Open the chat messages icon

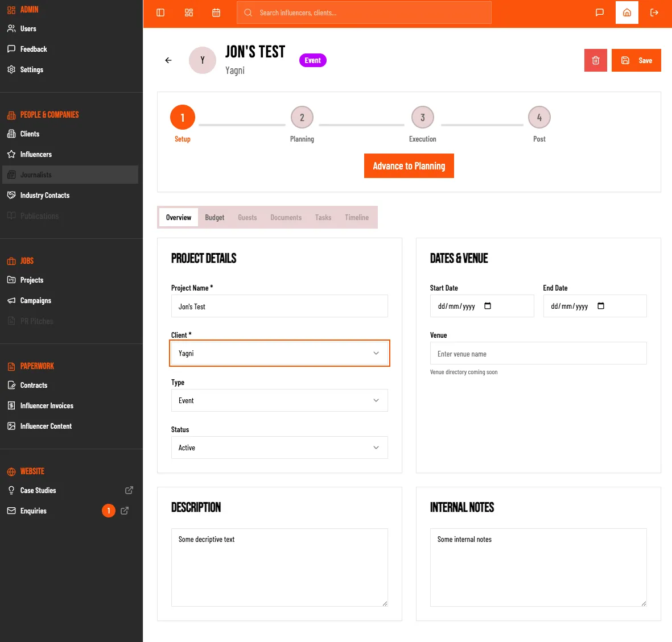(599, 12)
